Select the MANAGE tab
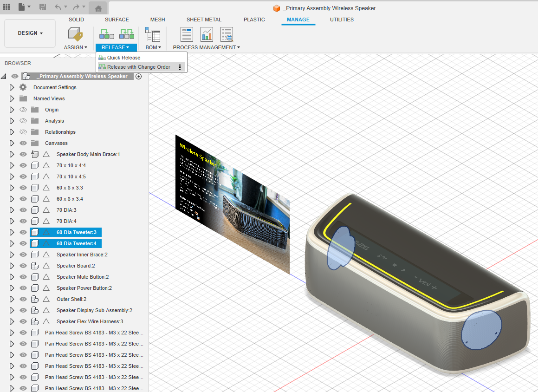The height and width of the screenshot is (392, 538). tap(298, 20)
